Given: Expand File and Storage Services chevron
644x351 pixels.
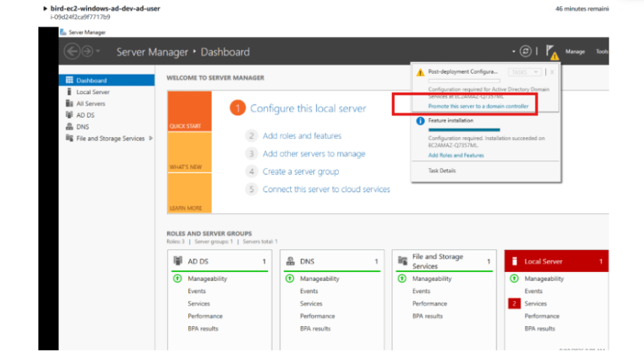Looking at the screenshot, I should (151, 139).
